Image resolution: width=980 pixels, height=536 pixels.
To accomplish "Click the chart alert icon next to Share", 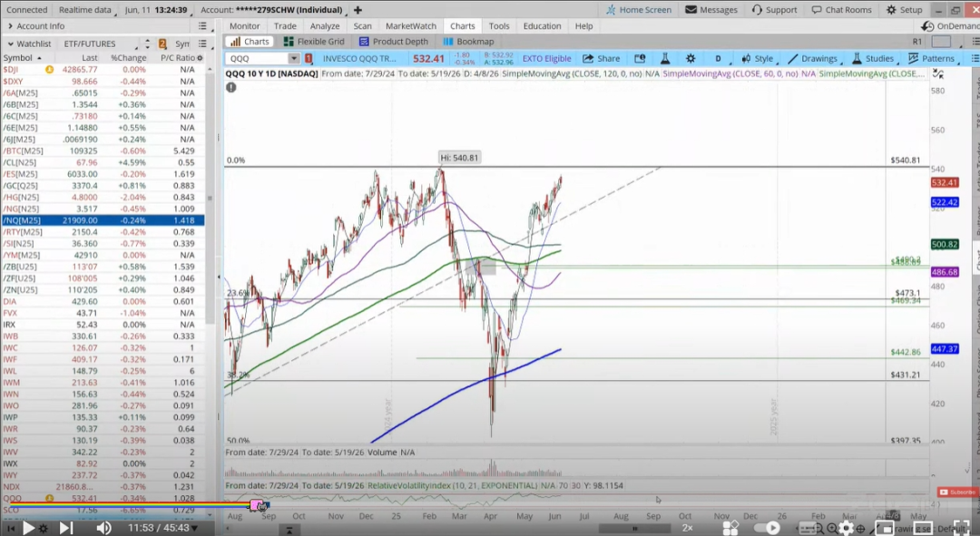I will [640, 59].
